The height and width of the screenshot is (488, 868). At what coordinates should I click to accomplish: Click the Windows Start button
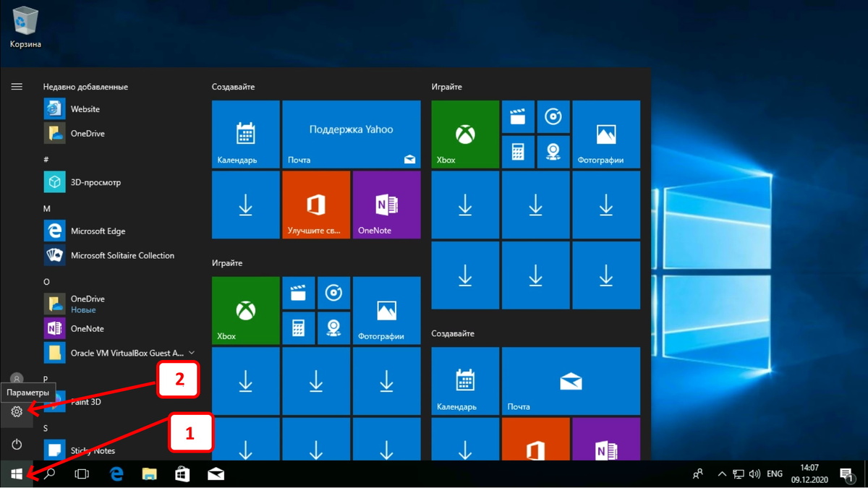click(x=17, y=474)
